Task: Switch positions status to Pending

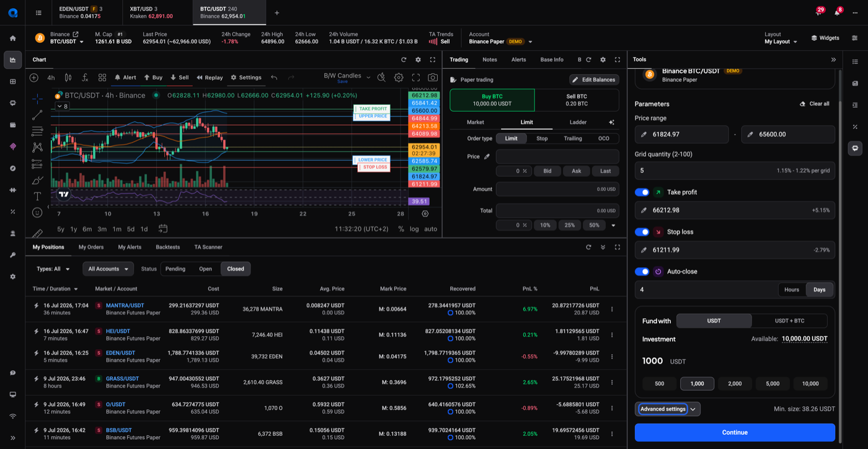Action: tap(175, 269)
